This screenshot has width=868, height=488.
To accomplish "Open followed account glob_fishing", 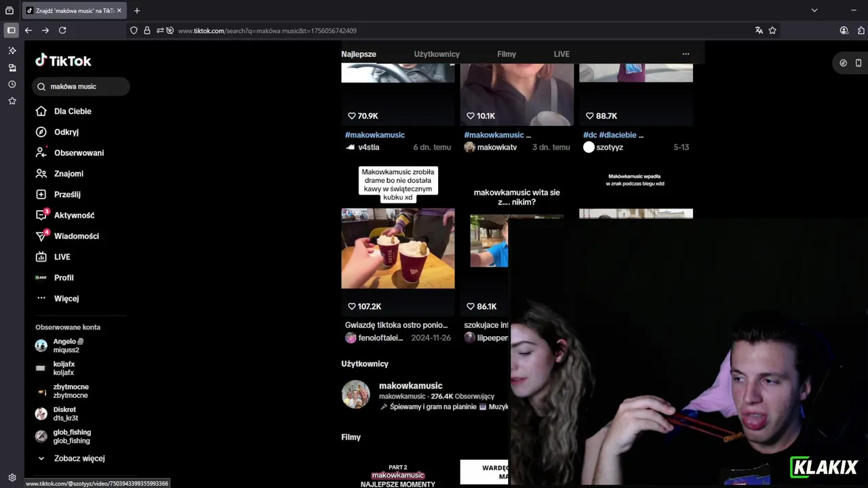I will 63,436.
